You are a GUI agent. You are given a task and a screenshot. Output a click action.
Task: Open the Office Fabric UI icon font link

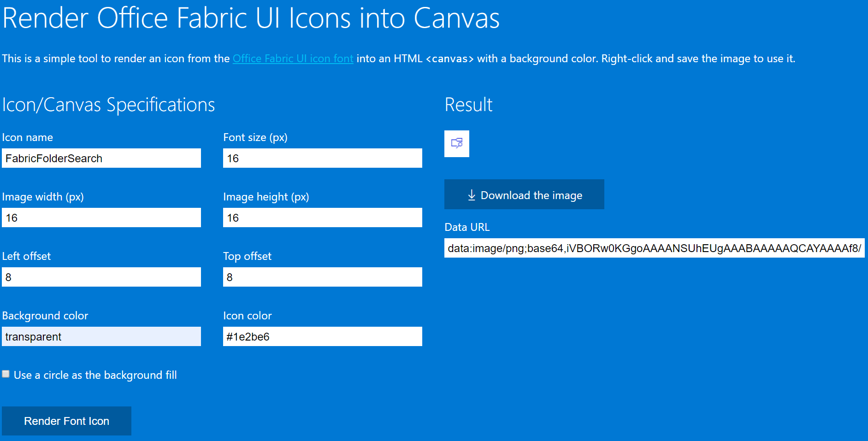tap(292, 59)
